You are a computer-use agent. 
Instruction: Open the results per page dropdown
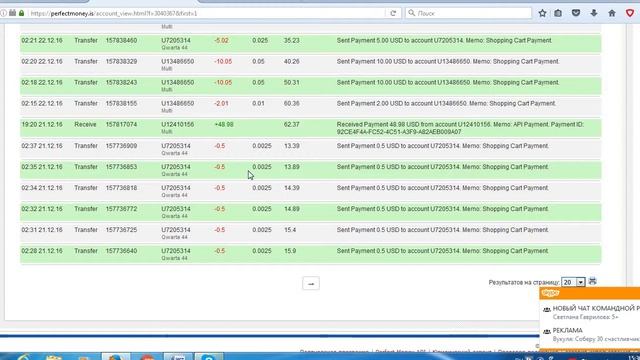click(x=573, y=282)
